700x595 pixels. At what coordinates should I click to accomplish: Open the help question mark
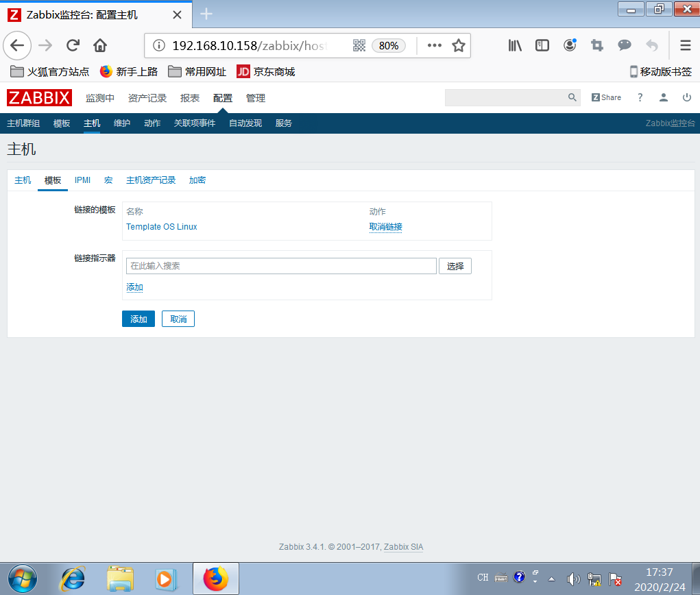point(640,97)
